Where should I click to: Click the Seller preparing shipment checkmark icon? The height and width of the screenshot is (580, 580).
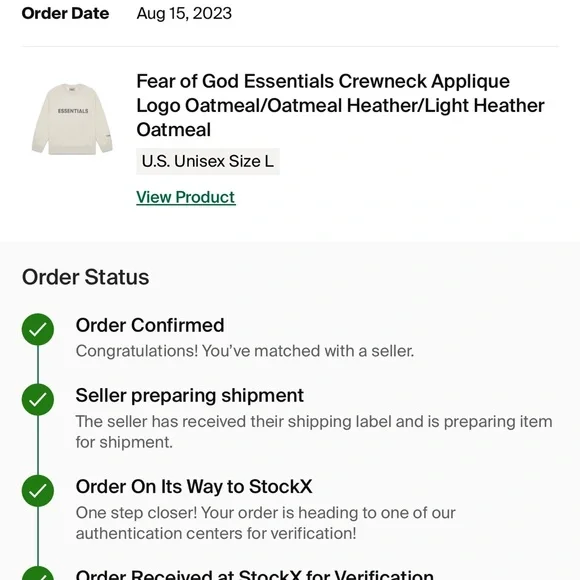[x=38, y=399]
